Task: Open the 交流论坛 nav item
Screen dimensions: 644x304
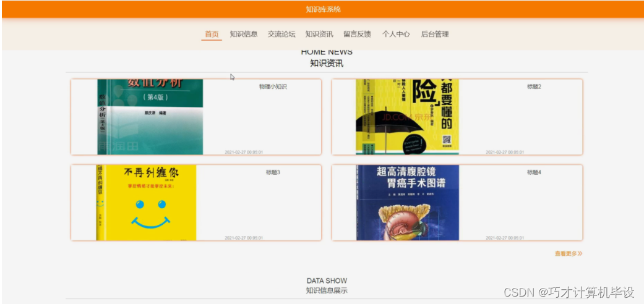Action: [x=281, y=34]
